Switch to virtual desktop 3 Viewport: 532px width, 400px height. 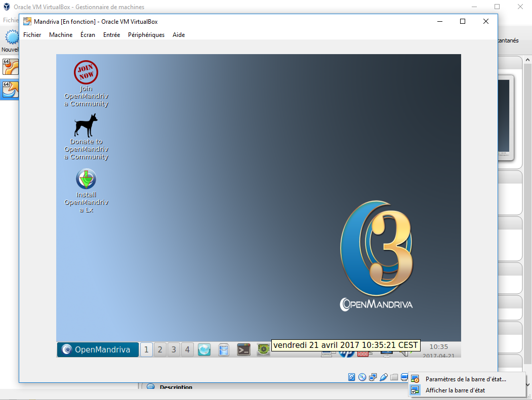[x=174, y=349]
